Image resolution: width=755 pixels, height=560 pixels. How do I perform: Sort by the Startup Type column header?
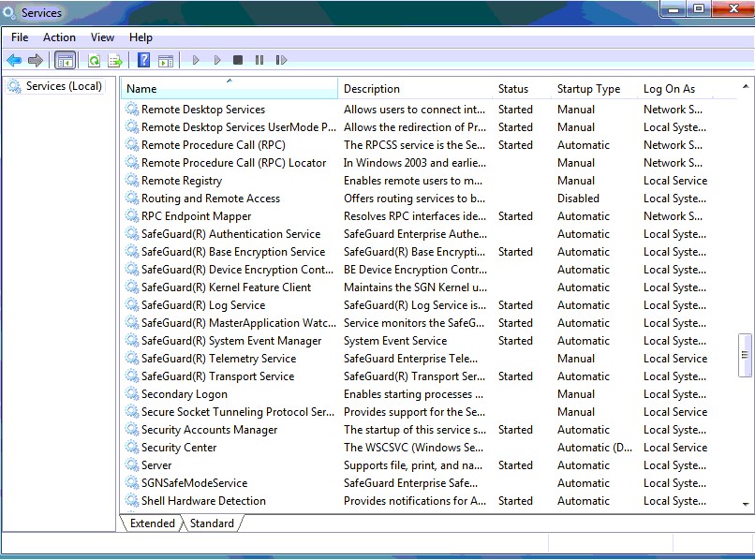[595, 89]
